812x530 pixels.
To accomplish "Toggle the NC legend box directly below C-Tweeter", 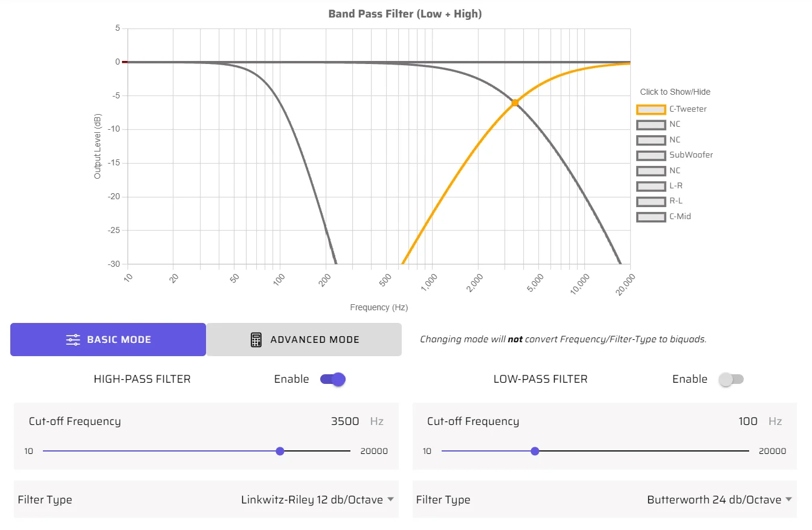I will click(x=651, y=124).
